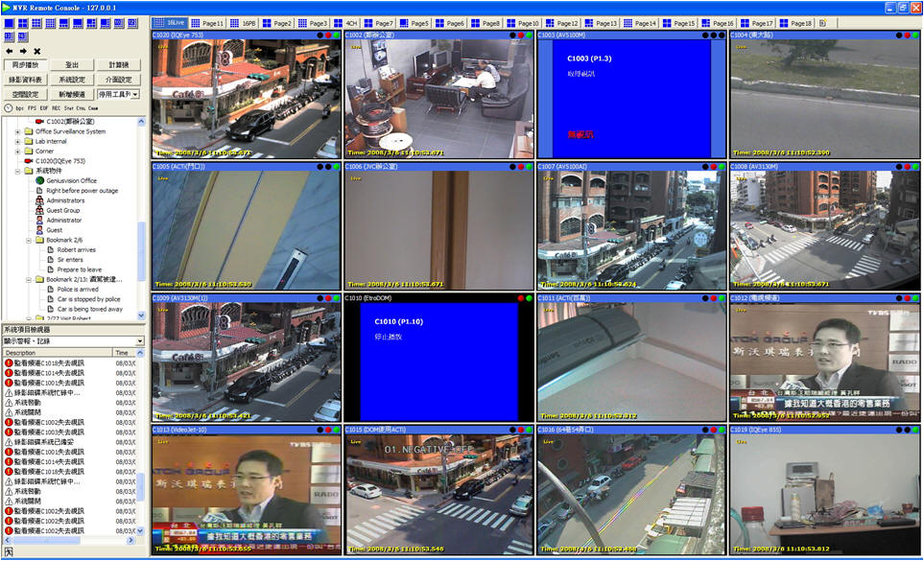
Task: Click the X delete icon below layouts
Action: (36, 51)
